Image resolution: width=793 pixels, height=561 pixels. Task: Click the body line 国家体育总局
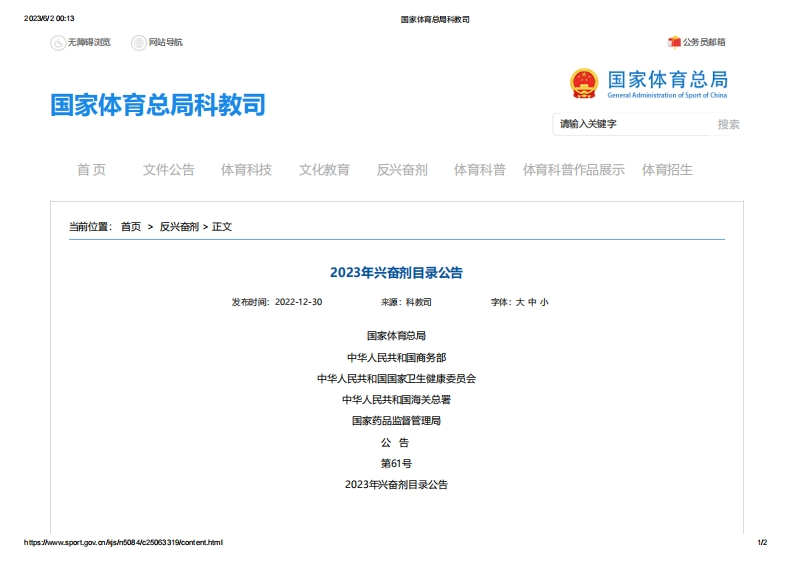coord(396,336)
